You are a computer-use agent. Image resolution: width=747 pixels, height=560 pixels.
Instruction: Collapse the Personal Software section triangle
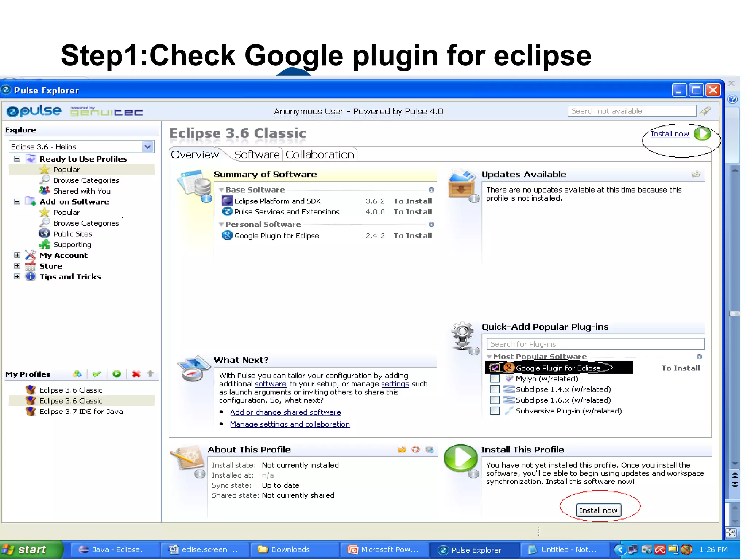pyautogui.click(x=221, y=225)
